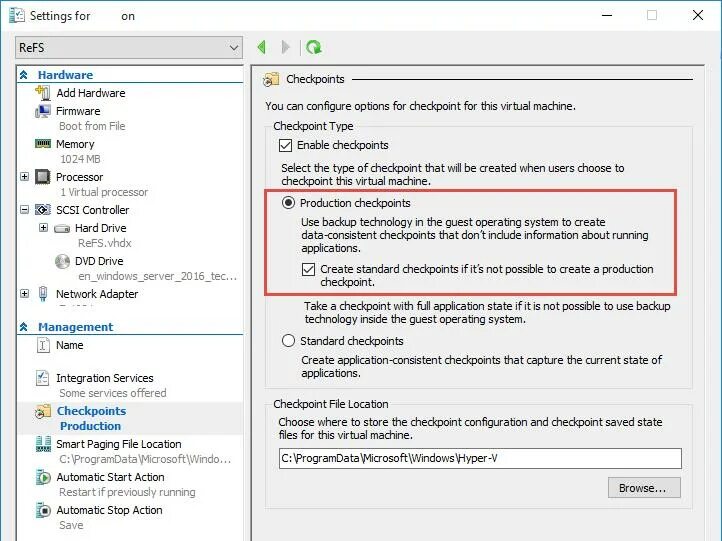This screenshot has width=722, height=541.
Task: Select Smart Paging File Location item
Action: tap(119, 444)
